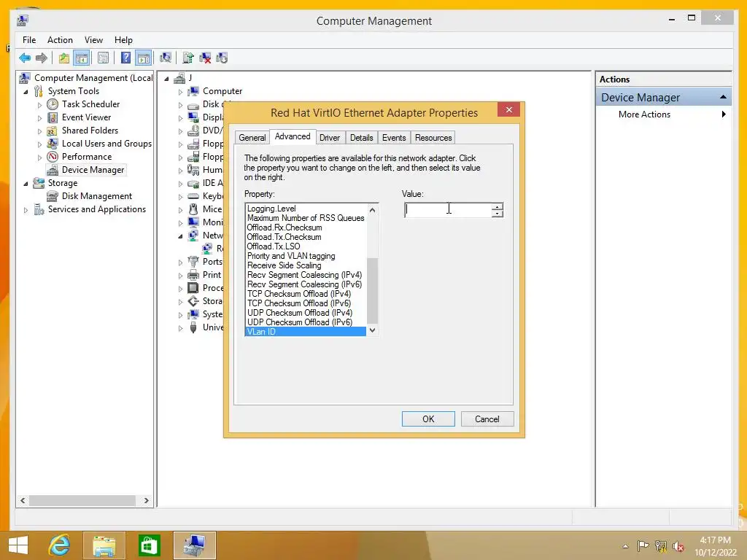Select Performance in the tree
Viewport: 747px width, 560px height.
(x=87, y=157)
